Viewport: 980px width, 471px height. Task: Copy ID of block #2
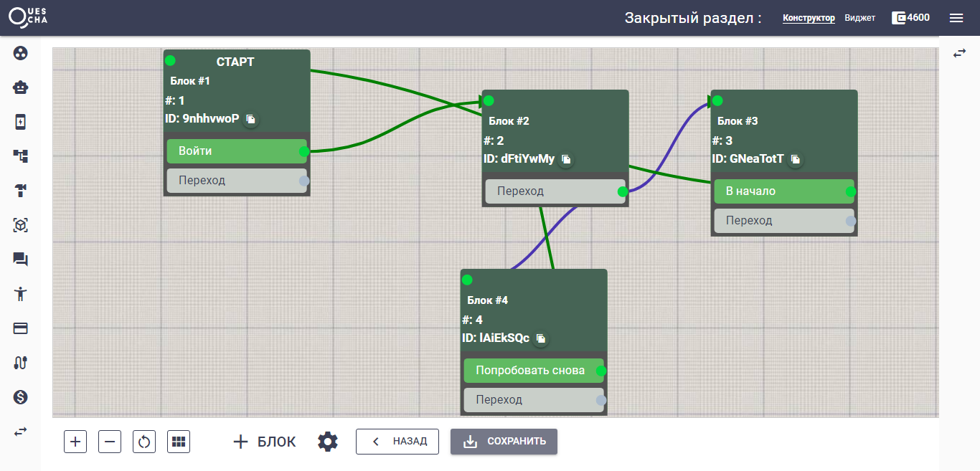point(566,159)
